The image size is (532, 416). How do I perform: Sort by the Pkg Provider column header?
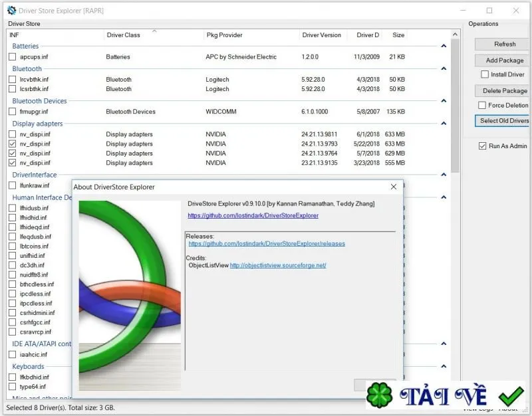point(252,35)
